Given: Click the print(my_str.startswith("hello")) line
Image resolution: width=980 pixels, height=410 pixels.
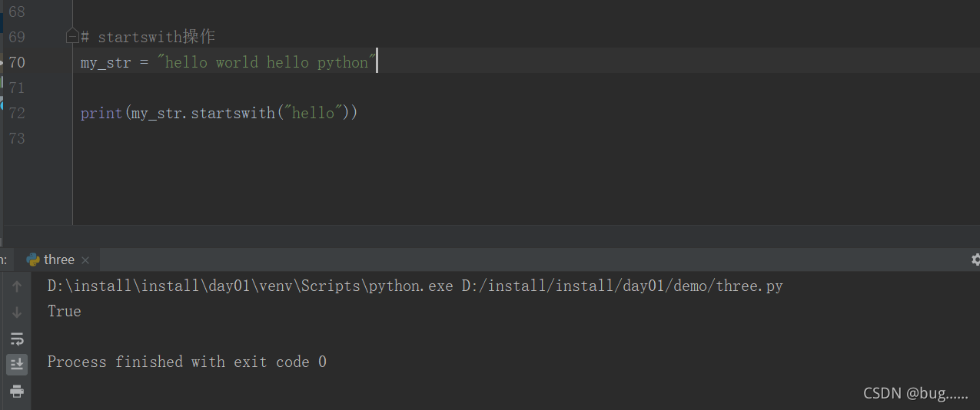Looking at the screenshot, I should tap(219, 113).
